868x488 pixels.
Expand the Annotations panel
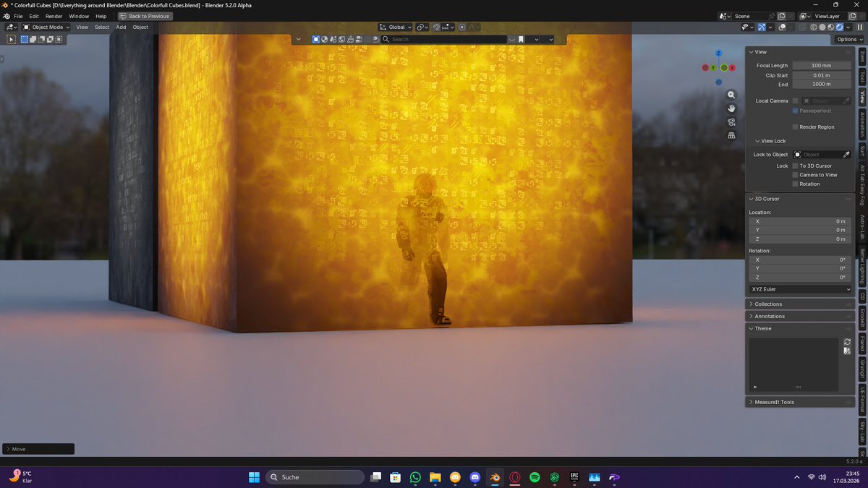pyautogui.click(x=800, y=316)
